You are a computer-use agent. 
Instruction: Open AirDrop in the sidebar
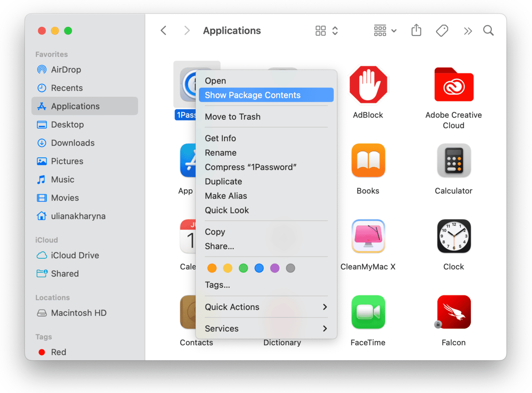tap(85, 70)
